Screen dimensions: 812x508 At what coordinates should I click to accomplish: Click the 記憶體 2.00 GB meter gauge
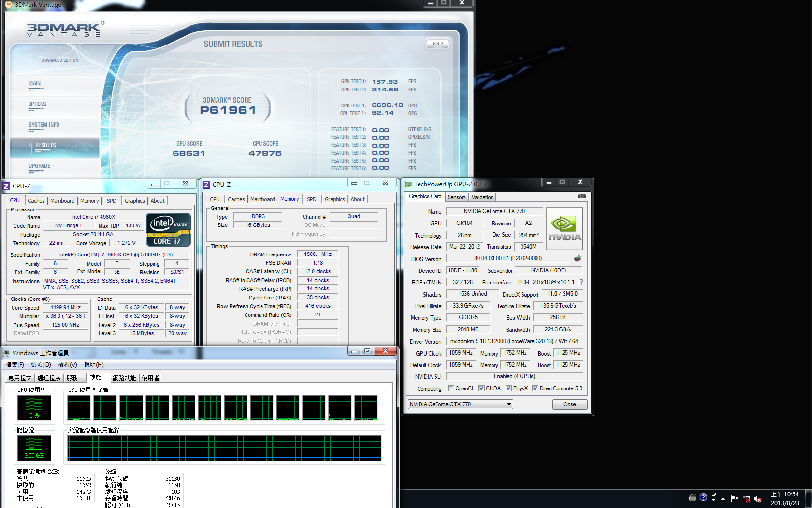point(34,448)
